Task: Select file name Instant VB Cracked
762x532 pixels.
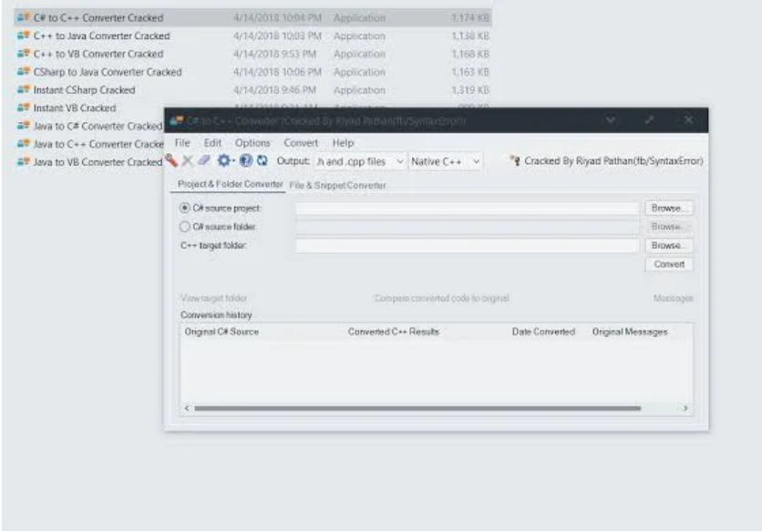Action: coord(75,107)
